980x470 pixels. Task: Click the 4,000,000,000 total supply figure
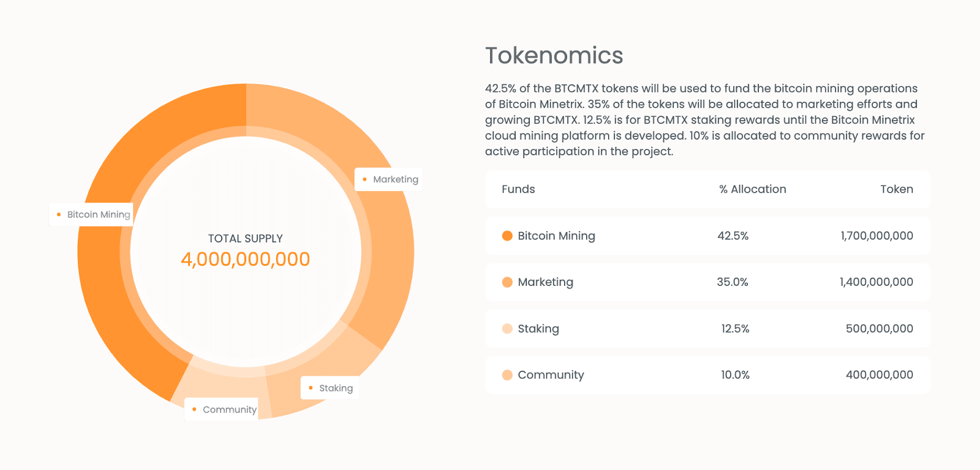[246, 259]
